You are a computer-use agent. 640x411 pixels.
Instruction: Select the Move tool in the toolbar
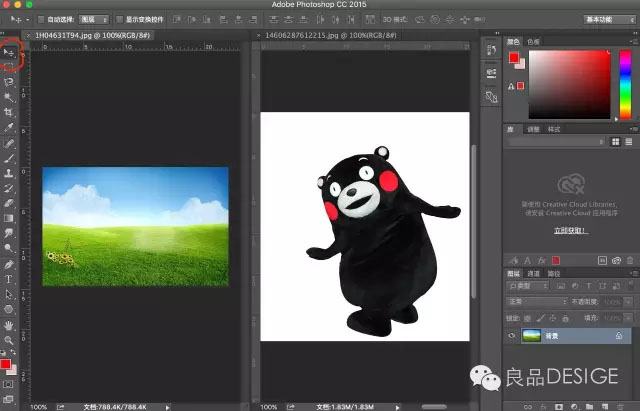pyautogui.click(x=10, y=51)
